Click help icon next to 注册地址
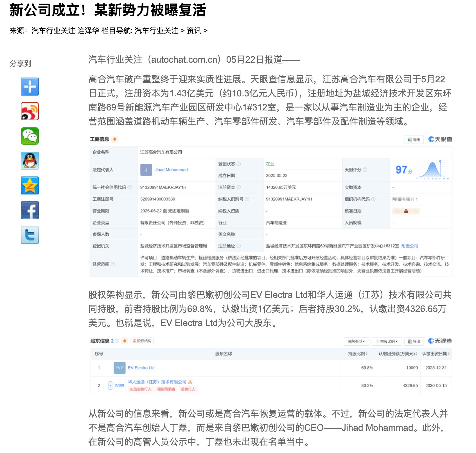The height and width of the screenshot is (453, 476). tap(238, 246)
